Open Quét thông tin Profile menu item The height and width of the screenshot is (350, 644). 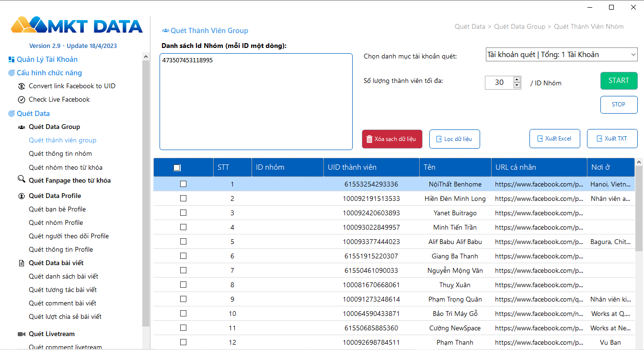[61, 250]
